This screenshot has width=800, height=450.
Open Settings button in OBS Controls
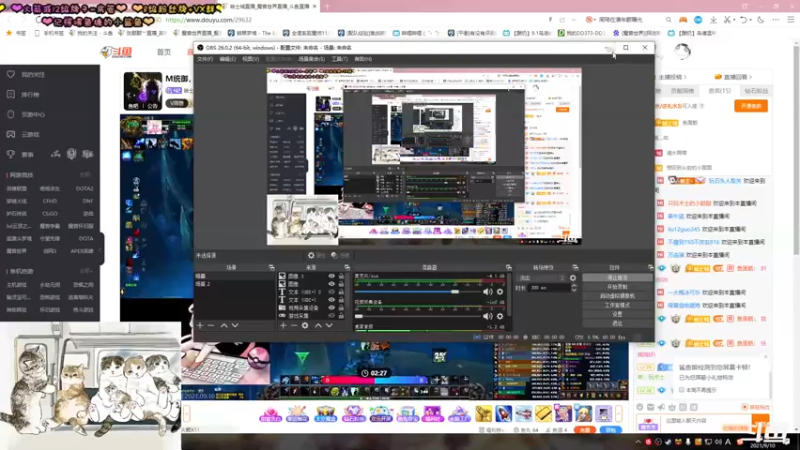(x=617, y=314)
